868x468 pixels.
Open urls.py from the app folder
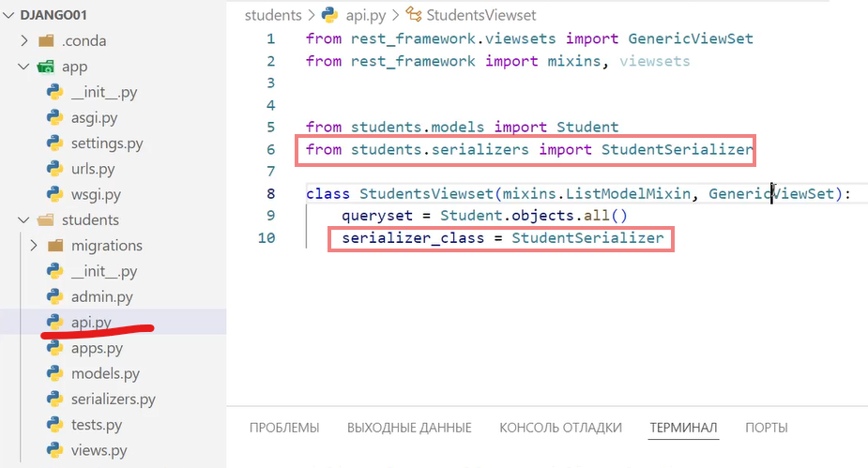(92, 170)
